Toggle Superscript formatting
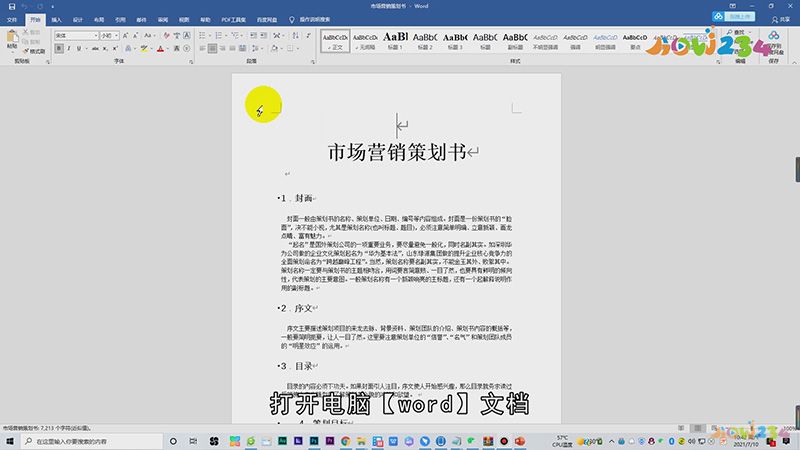Screen dimensions: 800x450 pyautogui.click(x=115, y=48)
